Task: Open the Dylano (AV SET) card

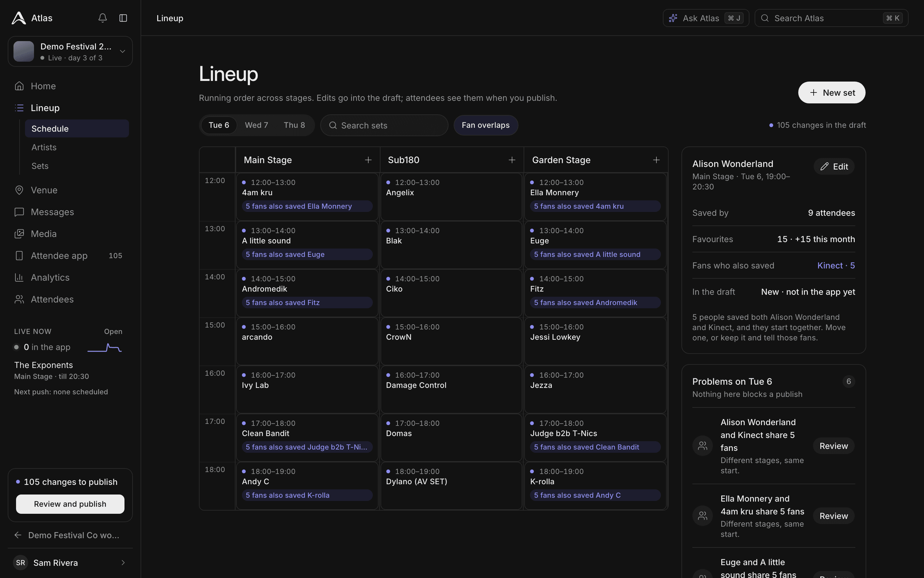Action: 451,486
